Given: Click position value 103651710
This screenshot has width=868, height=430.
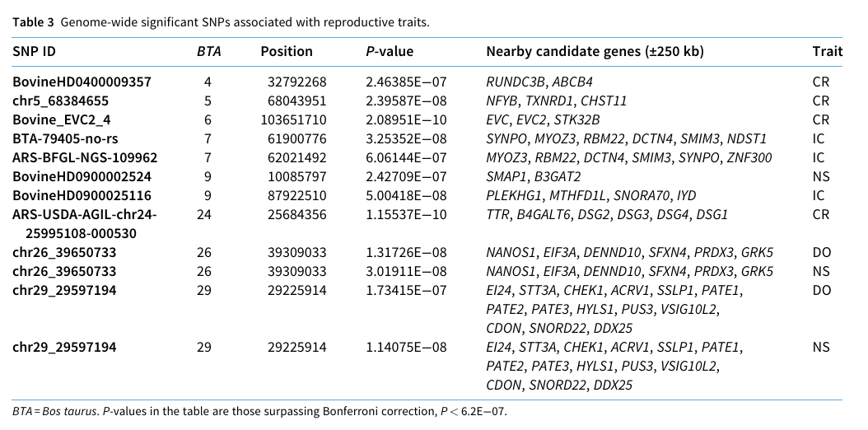Looking at the screenshot, I should (293, 119).
